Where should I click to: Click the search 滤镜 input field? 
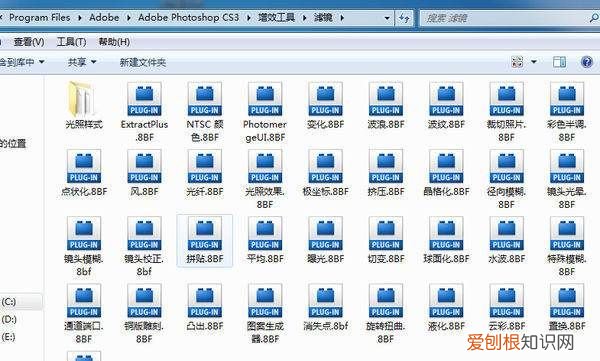[x=509, y=18]
